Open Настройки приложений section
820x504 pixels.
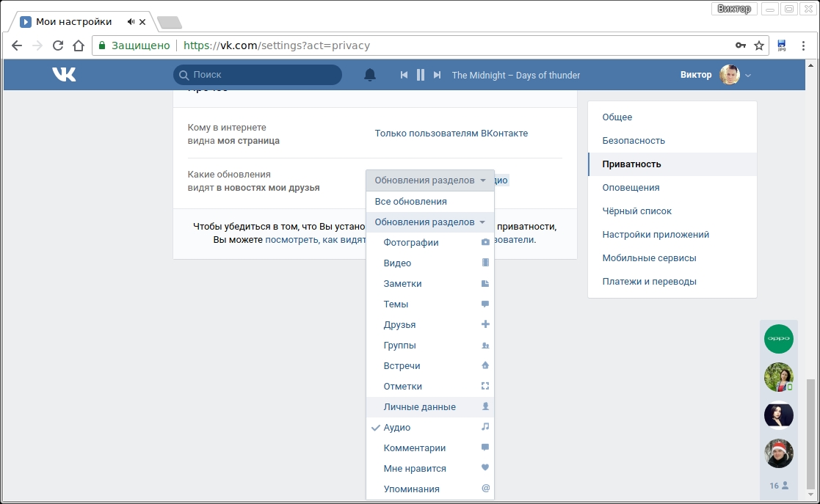coord(672,235)
